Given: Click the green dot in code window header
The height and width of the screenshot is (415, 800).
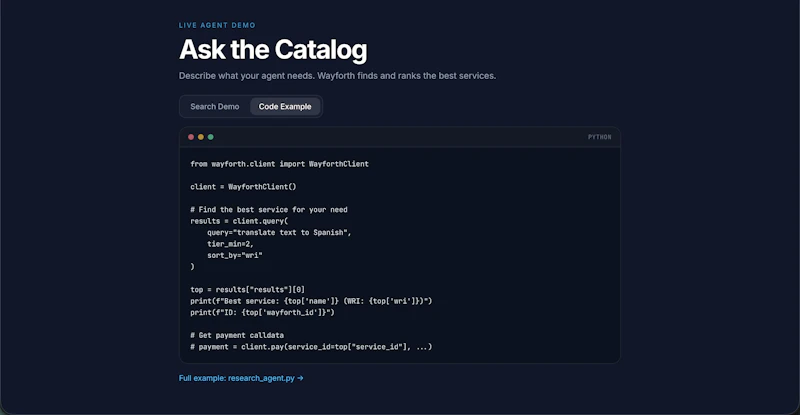Looking at the screenshot, I should (211, 137).
